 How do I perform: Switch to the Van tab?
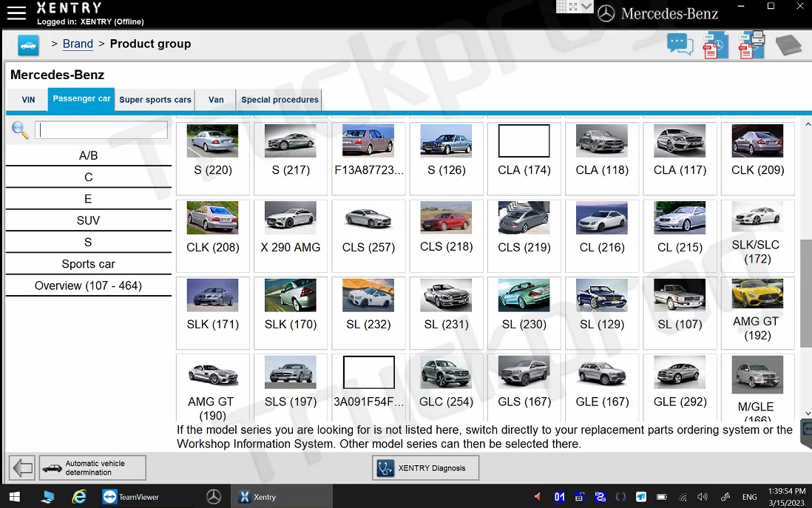(x=216, y=99)
